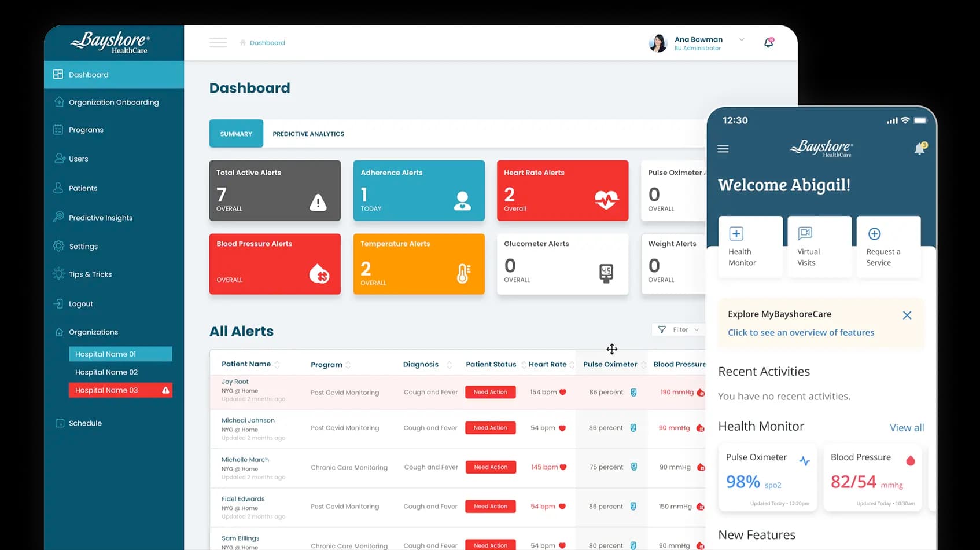980x550 pixels.
Task: Open Dashboard in the sidebar
Action: point(114,75)
